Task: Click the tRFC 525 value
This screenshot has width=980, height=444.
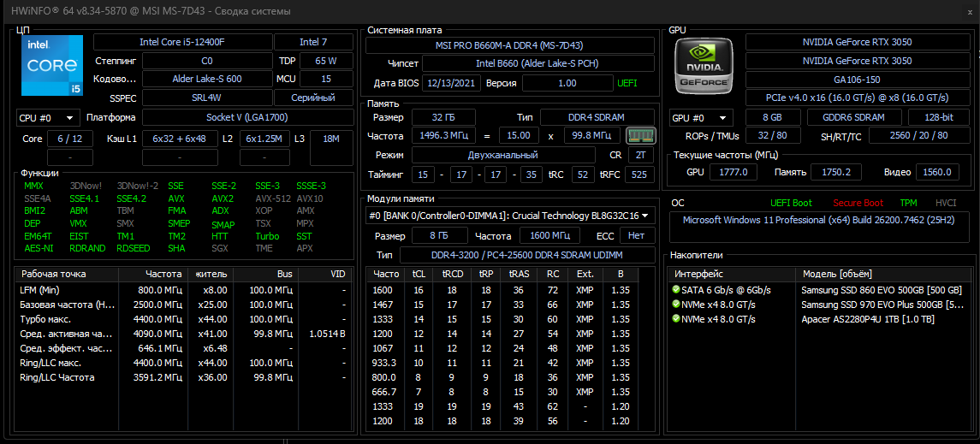Action: coord(639,175)
